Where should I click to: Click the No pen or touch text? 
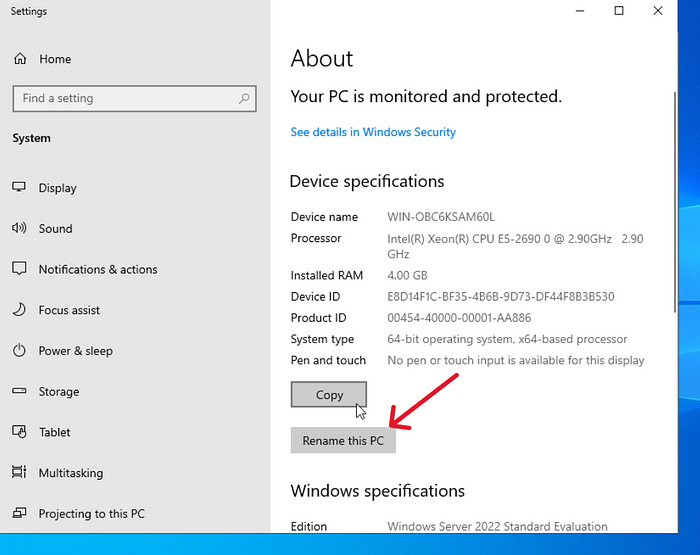pyautogui.click(x=516, y=360)
